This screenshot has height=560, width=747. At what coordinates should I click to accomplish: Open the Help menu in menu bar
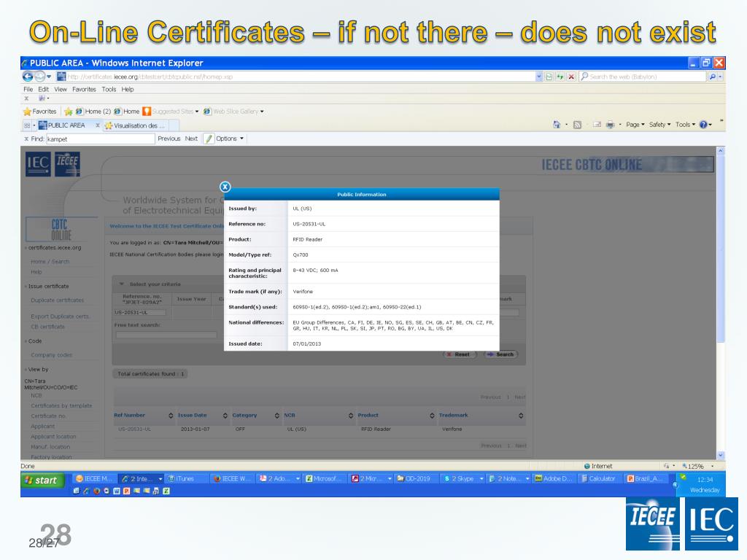[127, 89]
